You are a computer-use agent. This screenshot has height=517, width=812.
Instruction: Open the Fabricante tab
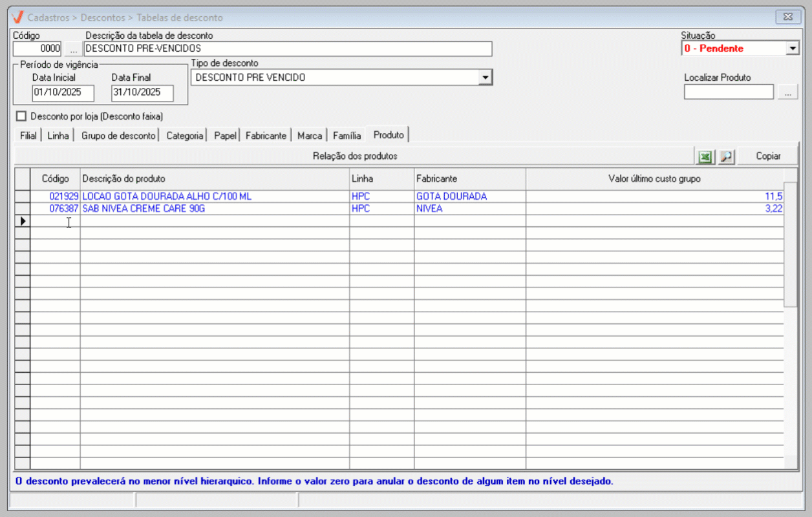(266, 136)
